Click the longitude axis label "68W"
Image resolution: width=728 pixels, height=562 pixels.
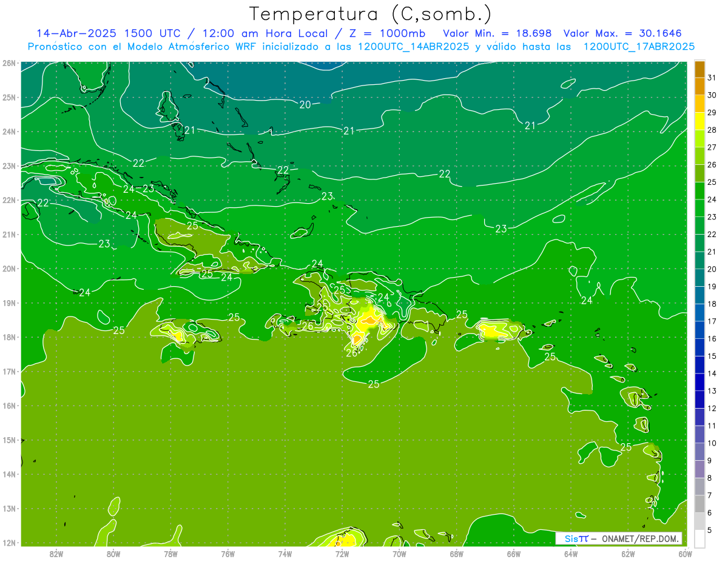click(x=456, y=553)
